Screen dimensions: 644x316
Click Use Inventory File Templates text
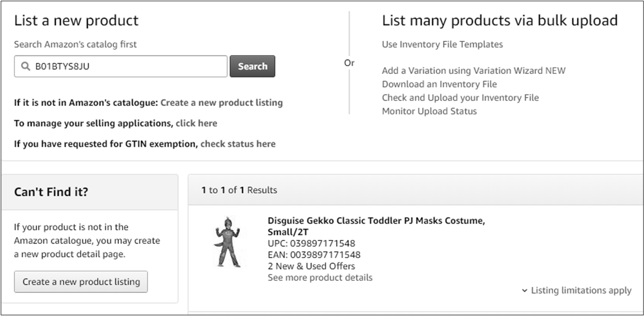pyautogui.click(x=442, y=44)
